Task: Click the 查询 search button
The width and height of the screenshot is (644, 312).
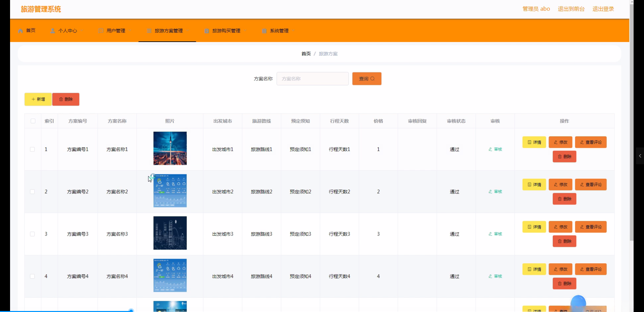Action: [x=367, y=79]
